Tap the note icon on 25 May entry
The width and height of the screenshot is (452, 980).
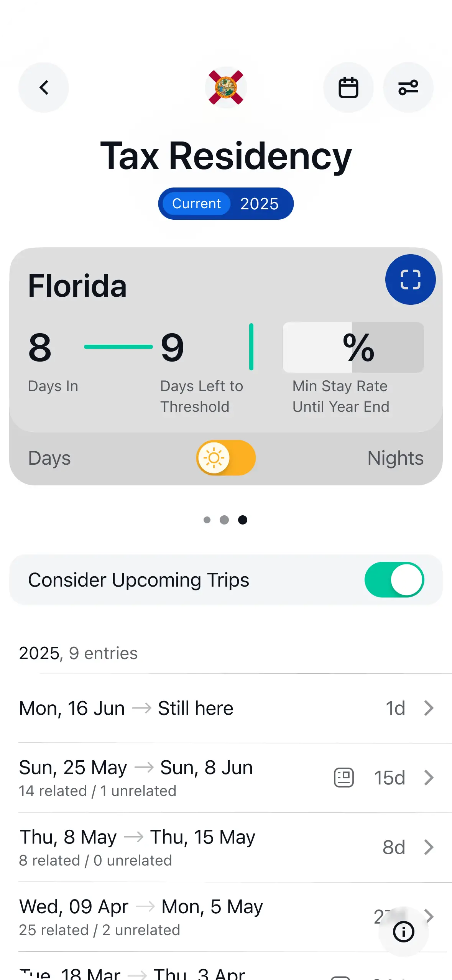(344, 778)
